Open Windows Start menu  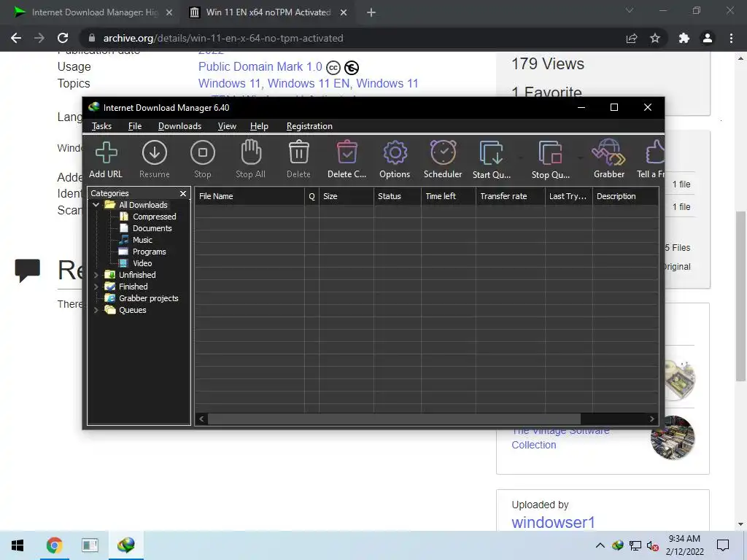tap(18, 545)
